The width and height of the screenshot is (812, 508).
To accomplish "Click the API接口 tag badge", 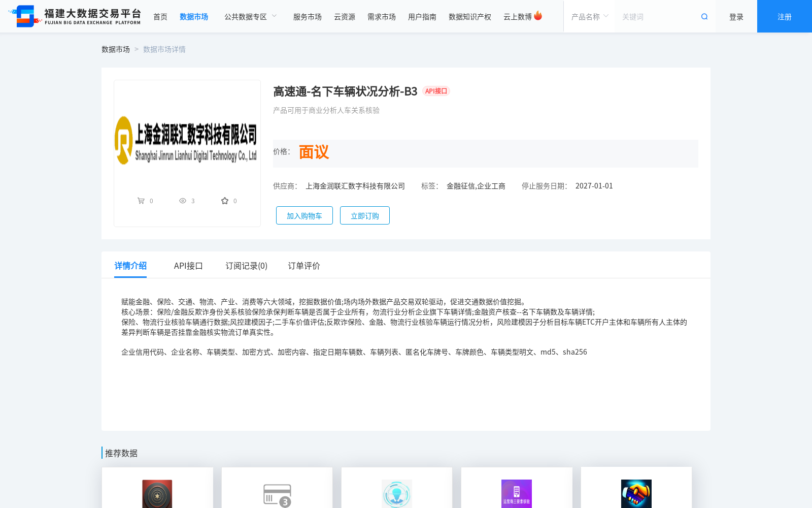I will coord(436,91).
